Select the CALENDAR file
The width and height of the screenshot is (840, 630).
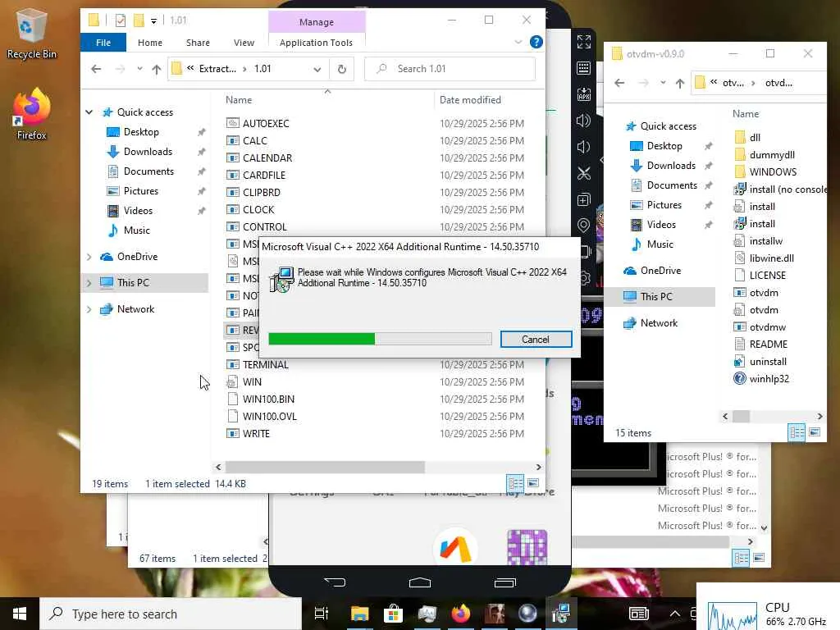coord(267,158)
